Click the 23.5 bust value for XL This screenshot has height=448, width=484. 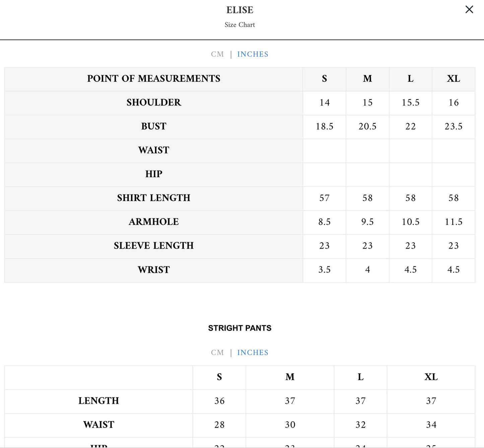453,126
